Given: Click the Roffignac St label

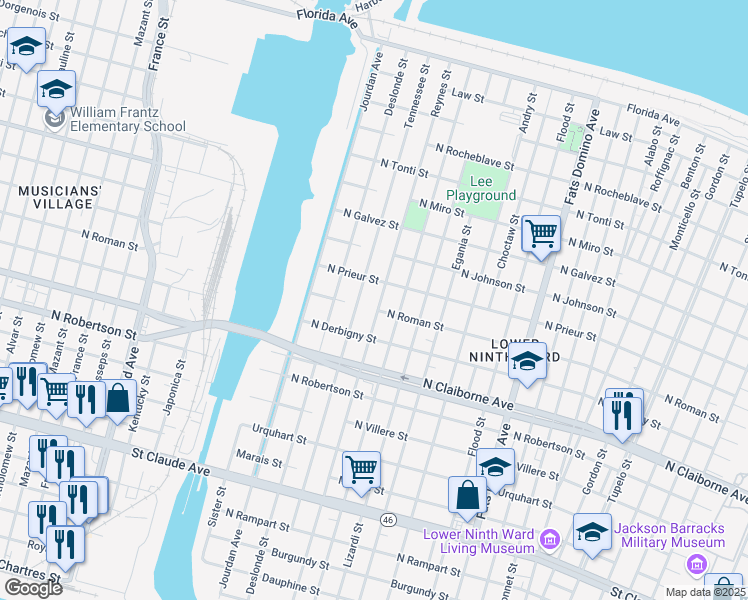Looking at the screenshot, I should click(x=665, y=163).
